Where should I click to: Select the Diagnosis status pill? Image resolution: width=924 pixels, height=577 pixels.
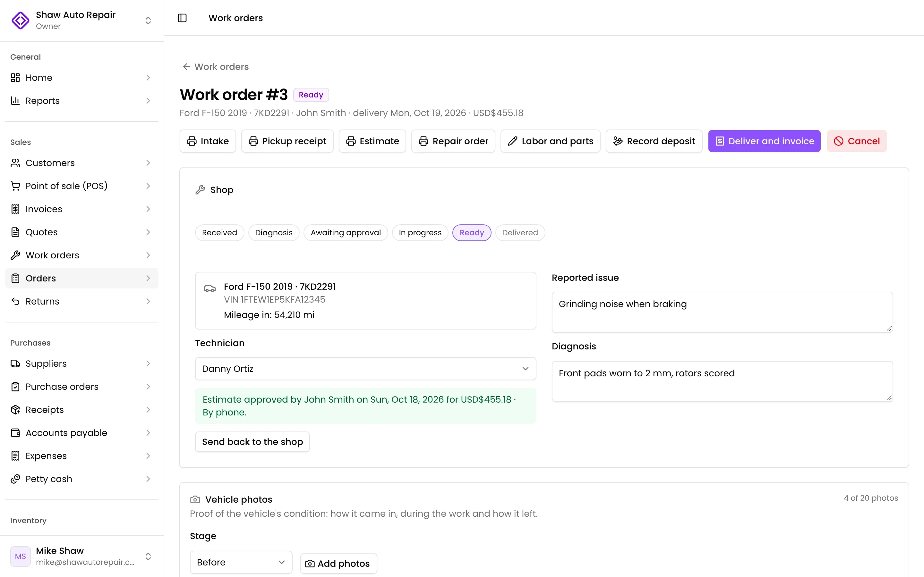(273, 232)
